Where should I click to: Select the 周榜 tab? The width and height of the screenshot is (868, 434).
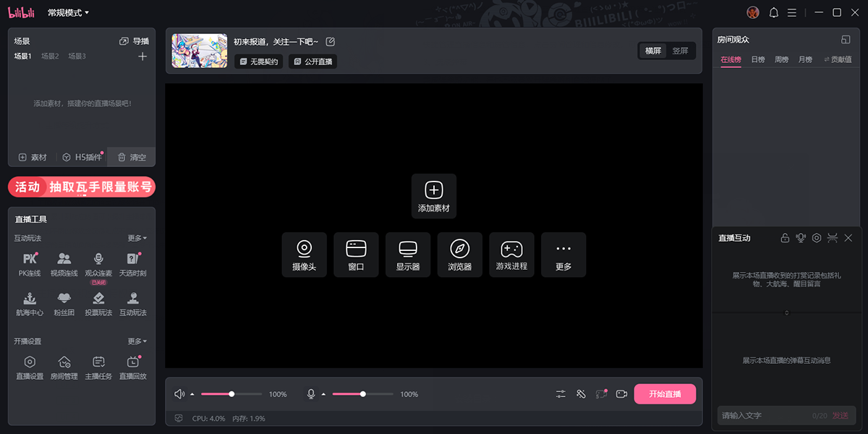click(x=781, y=59)
